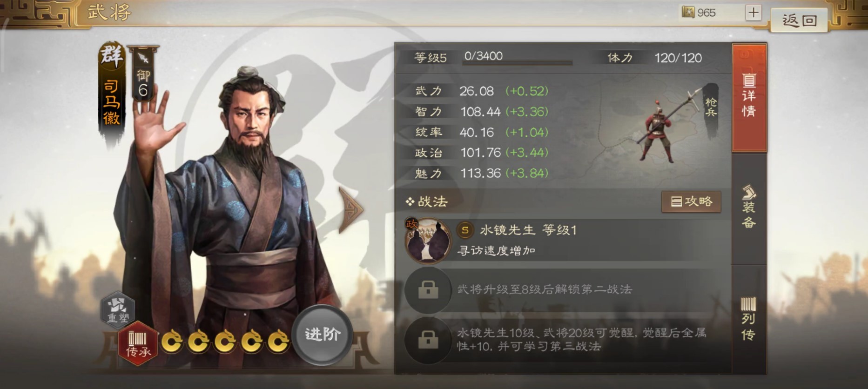Tap the 御 6 cost banner
This screenshot has width=868, height=389.
coord(143,74)
